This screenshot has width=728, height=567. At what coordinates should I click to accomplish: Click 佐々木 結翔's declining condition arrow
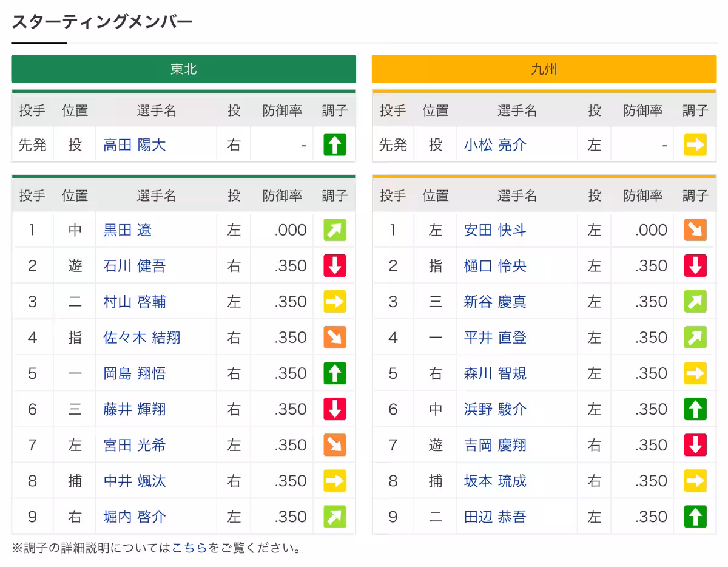coord(334,337)
